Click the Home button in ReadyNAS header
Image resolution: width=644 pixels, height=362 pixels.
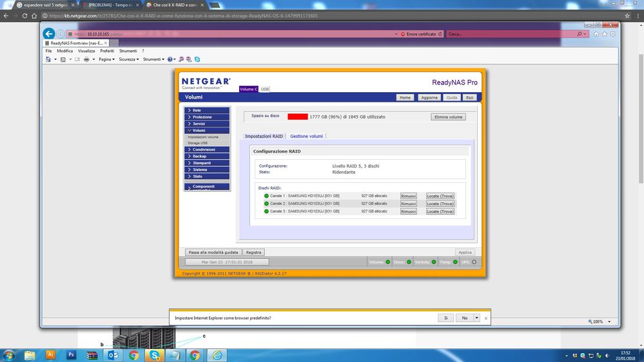click(405, 98)
